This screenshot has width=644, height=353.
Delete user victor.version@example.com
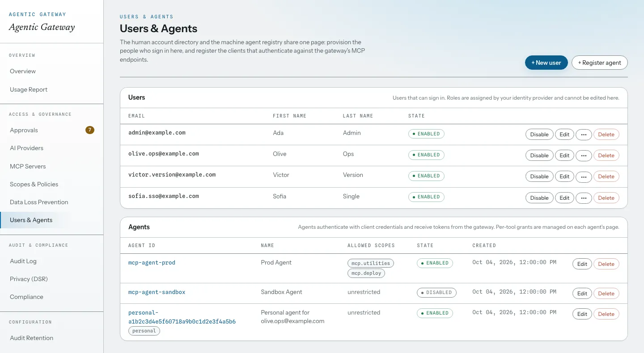pos(606,176)
